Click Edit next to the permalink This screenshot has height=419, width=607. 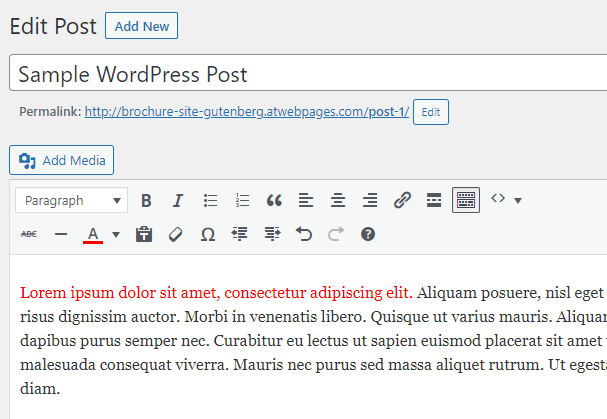pyautogui.click(x=430, y=112)
